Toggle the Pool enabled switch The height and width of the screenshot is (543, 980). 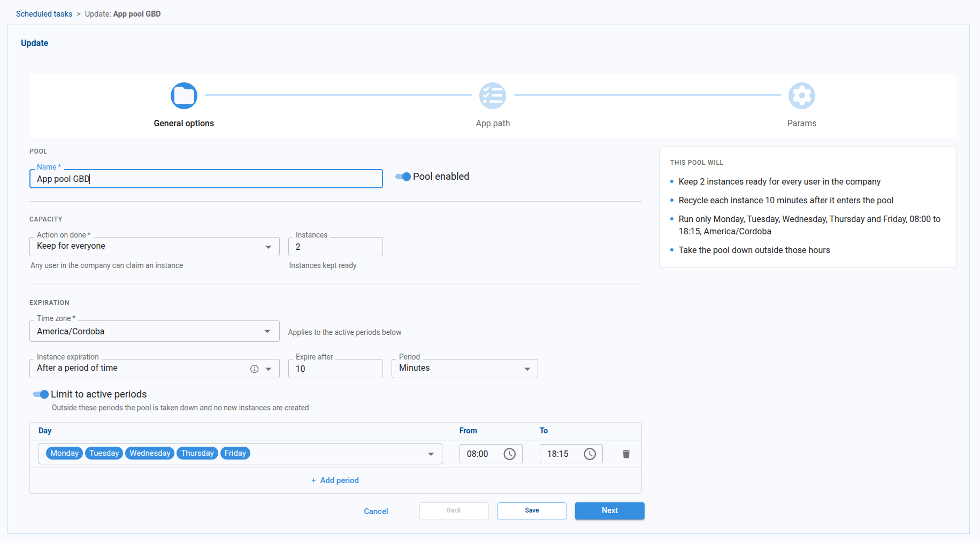click(403, 177)
